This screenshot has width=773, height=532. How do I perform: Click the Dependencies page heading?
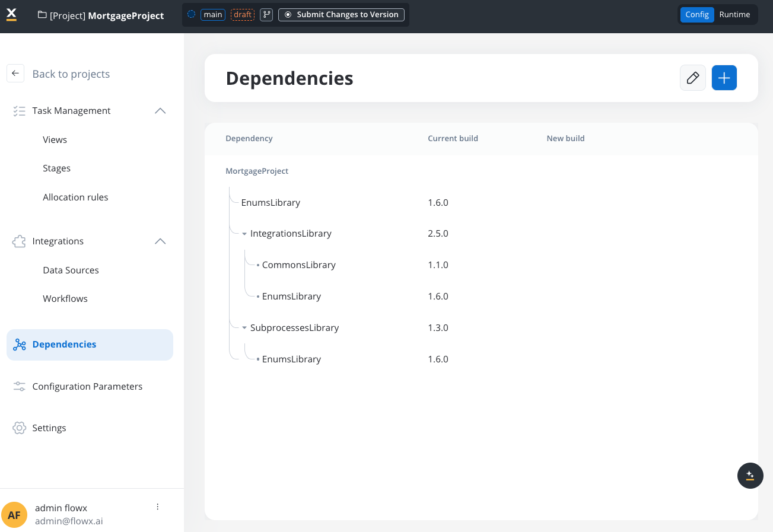[x=290, y=78]
